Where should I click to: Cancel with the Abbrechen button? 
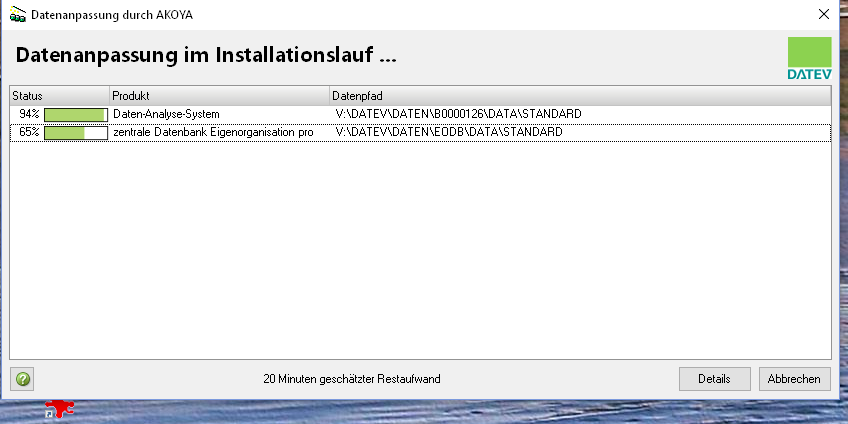[794, 379]
